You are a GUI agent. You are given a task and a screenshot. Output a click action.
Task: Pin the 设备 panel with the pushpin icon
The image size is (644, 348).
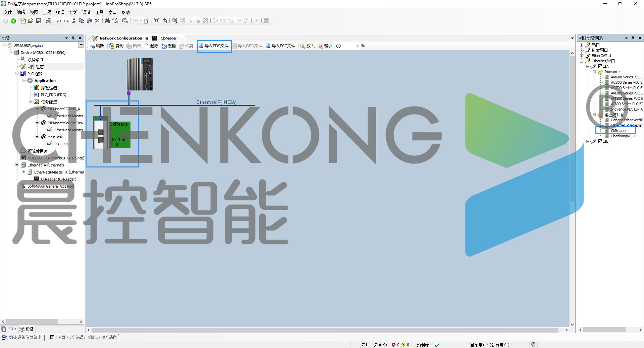(73, 38)
